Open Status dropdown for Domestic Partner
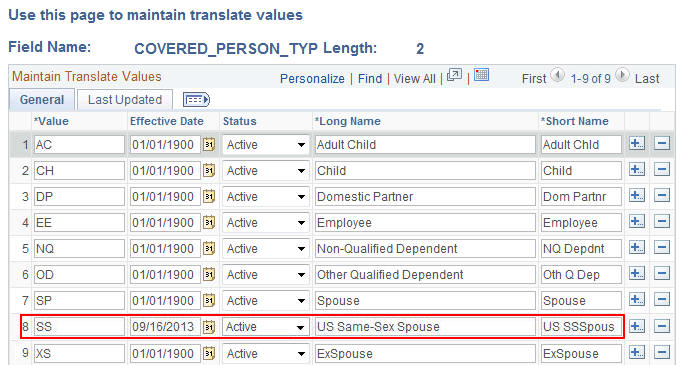This screenshot has width=683, height=365. point(266,197)
